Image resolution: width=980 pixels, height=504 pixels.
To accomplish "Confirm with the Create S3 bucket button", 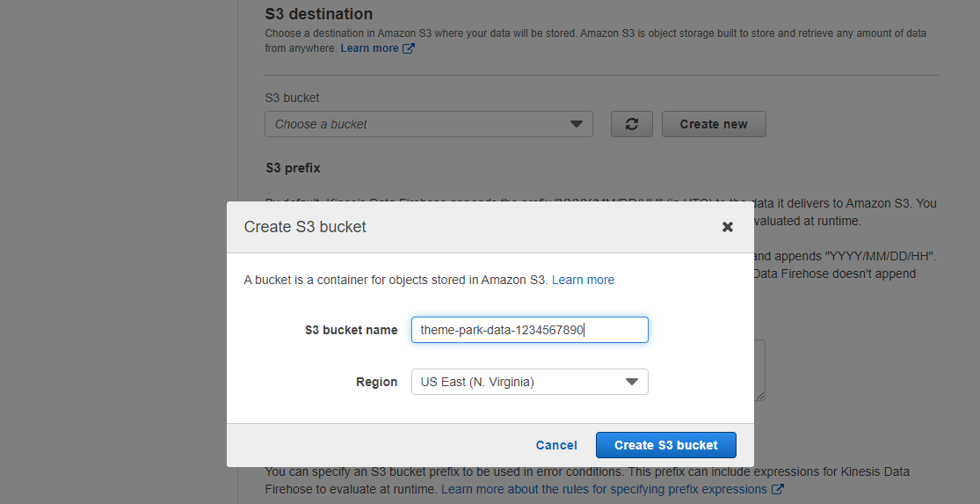I will [x=665, y=445].
